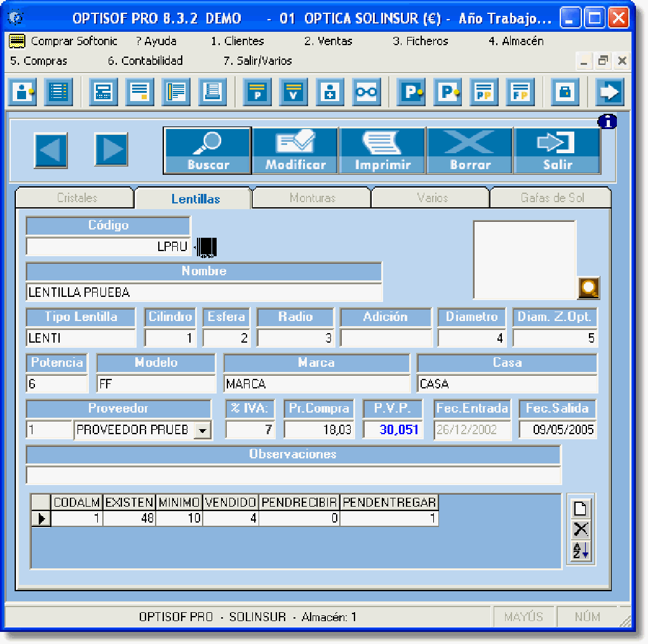The height and width of the screenshot is (644, 648).
Task: Sort the warehouse grid with the A-Z icon
Action: tap(579, 549)
